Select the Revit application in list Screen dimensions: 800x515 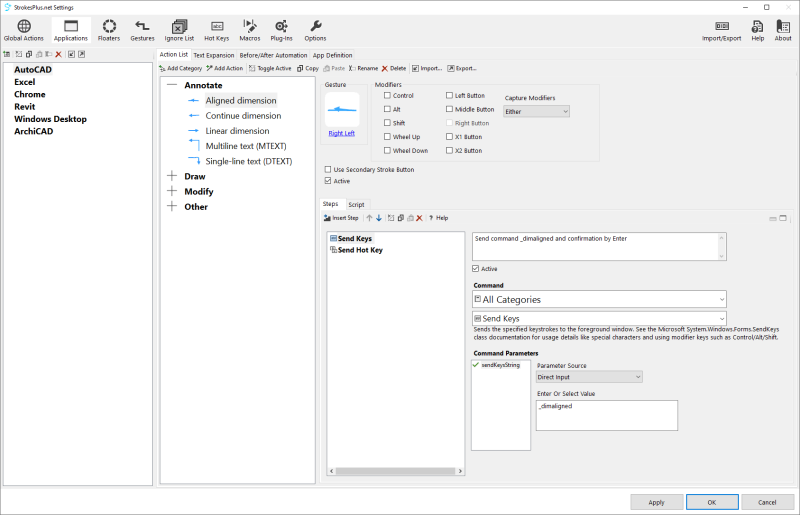click(x=25, y=106)
